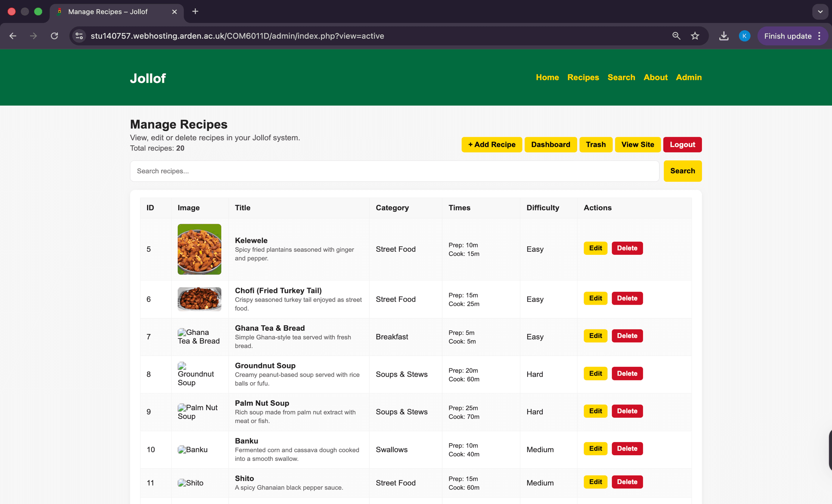Click the View Site button
This screenshot has height=504, width=832.
(x=638, y=144)
